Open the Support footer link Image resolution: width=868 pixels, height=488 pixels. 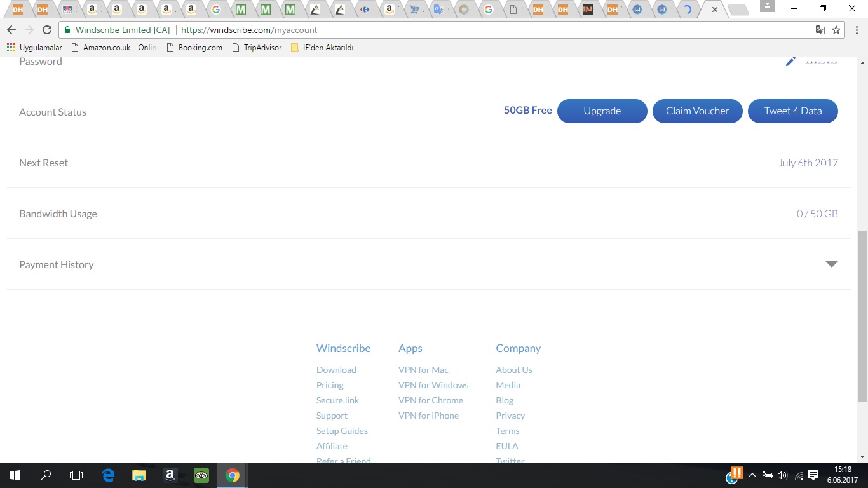[x=332, y=416]
